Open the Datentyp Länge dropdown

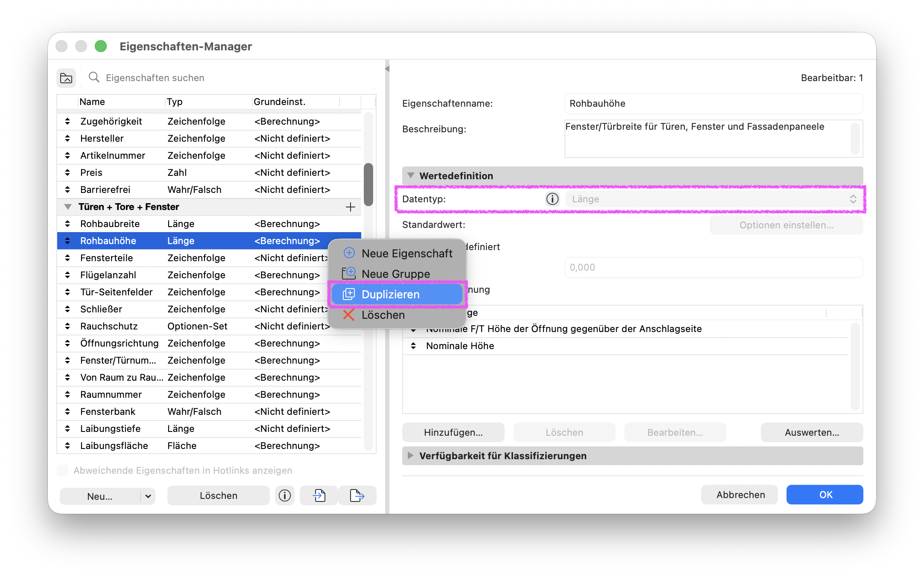[x=714, y=199]
